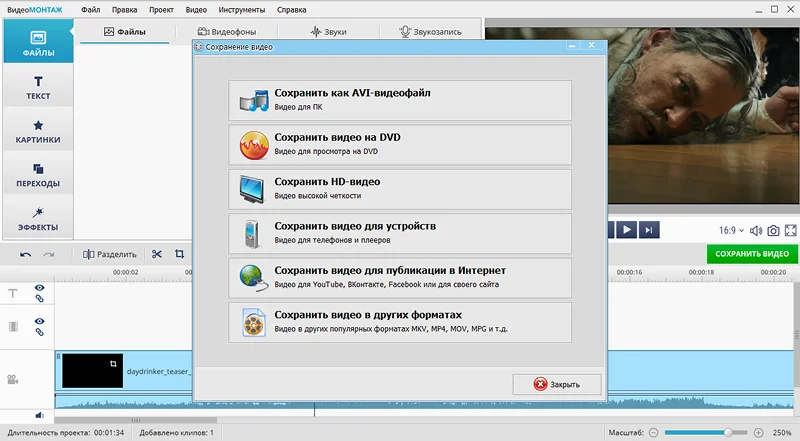This screenshot has height=441, width=800.
Task: Minimize the Сохранение видео dialog
Action: click(x=572, y=45)
